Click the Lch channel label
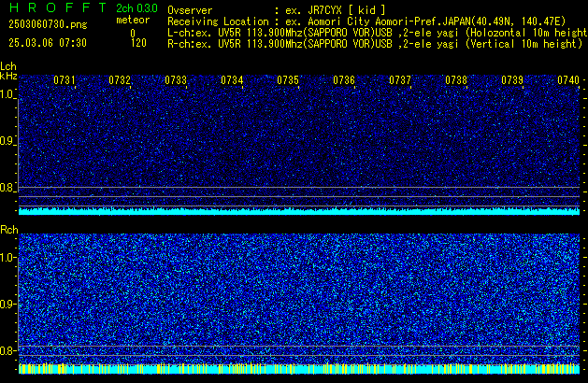Screen dimensions: 588x383 click(x=8, y=66)
